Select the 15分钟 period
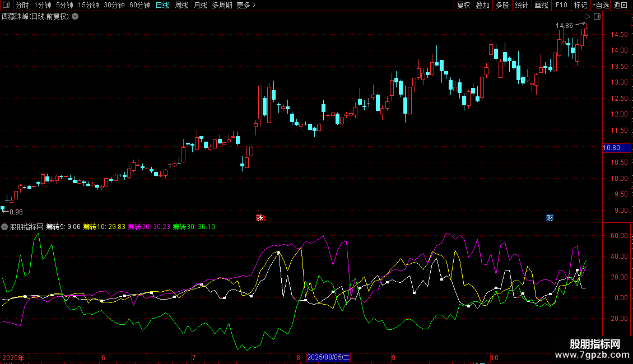The width and height of the screenshot is (633, 364). [x=89, y=5]
